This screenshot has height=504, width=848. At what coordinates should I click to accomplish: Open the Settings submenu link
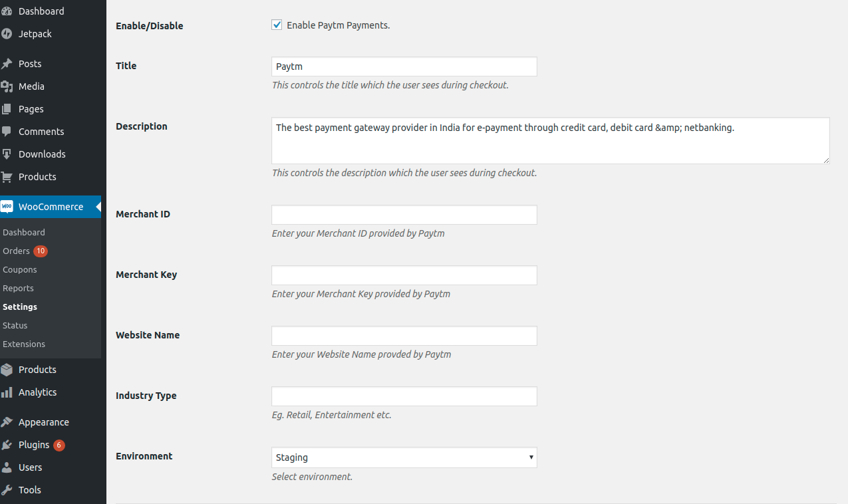[20, 307]
